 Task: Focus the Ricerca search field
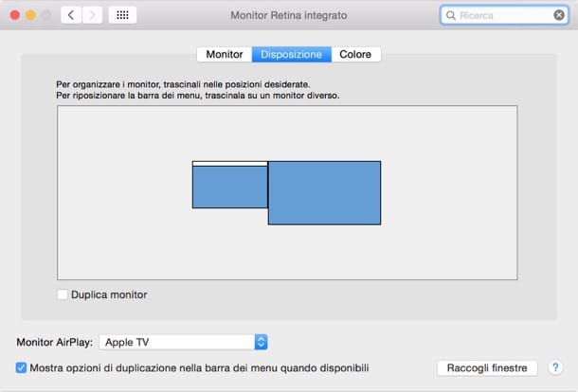504,15
